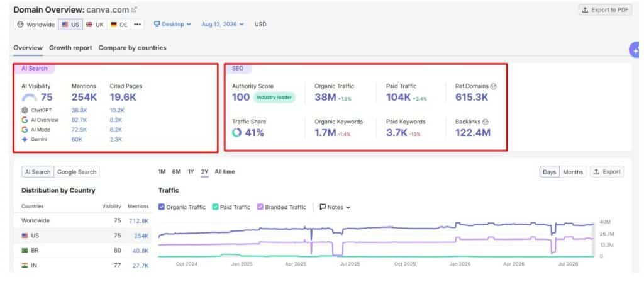Image resolution: width=644 pixels, height=284 pixels.
Task: Click Ref.Domains info icon
Action: [x=493, y=86]
